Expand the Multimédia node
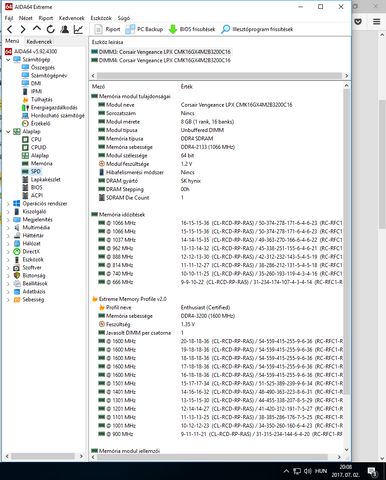Image resolution: width=386 pixels, height=480 pixels. point(8,228)
